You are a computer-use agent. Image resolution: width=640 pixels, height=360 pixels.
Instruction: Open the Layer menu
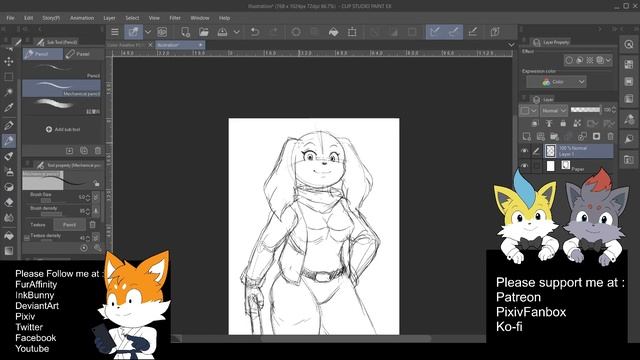tap(109, 18)
